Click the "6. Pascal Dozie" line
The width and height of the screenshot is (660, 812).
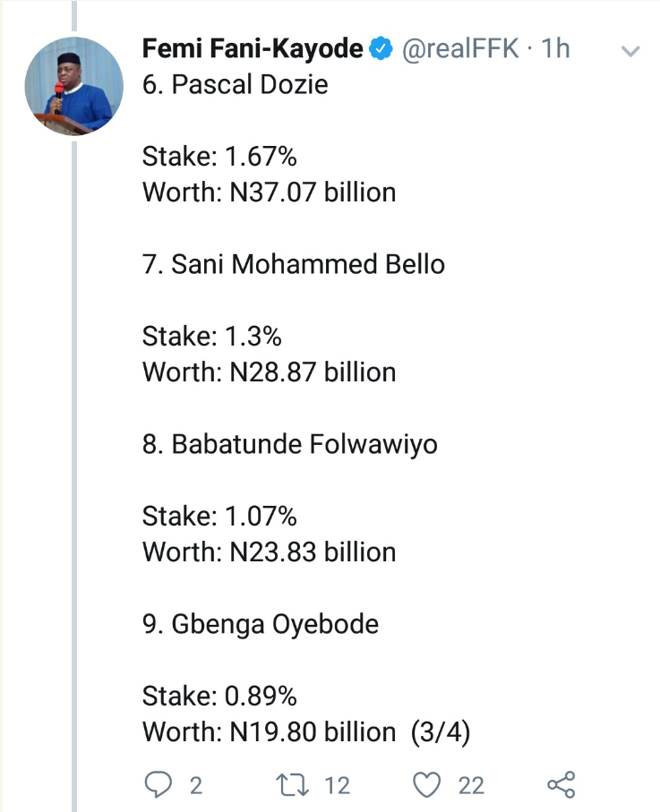(x=236, y=85)
